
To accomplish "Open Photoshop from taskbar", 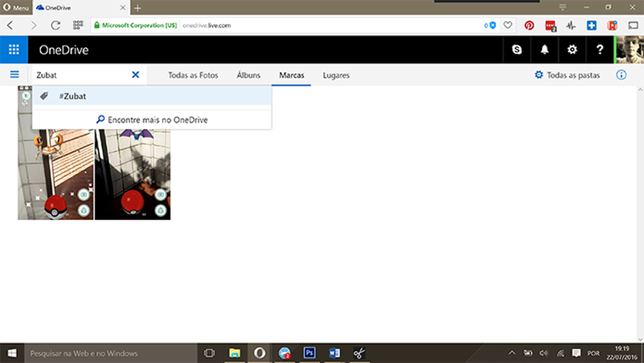I will click(x=310, y=353).
